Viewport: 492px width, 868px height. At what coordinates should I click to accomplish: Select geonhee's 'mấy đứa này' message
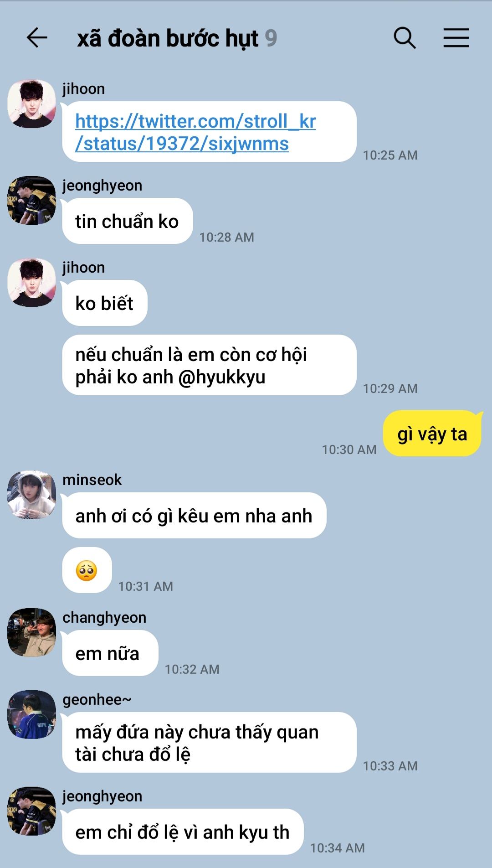coord(210,743)
